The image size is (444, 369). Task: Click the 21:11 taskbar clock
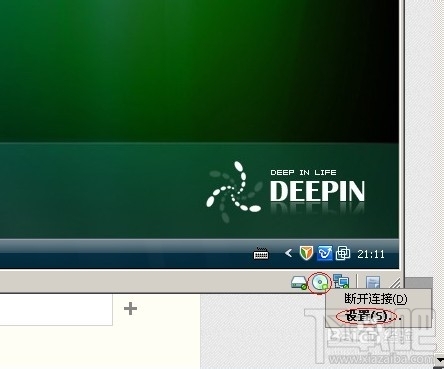[x=371, y=254]
